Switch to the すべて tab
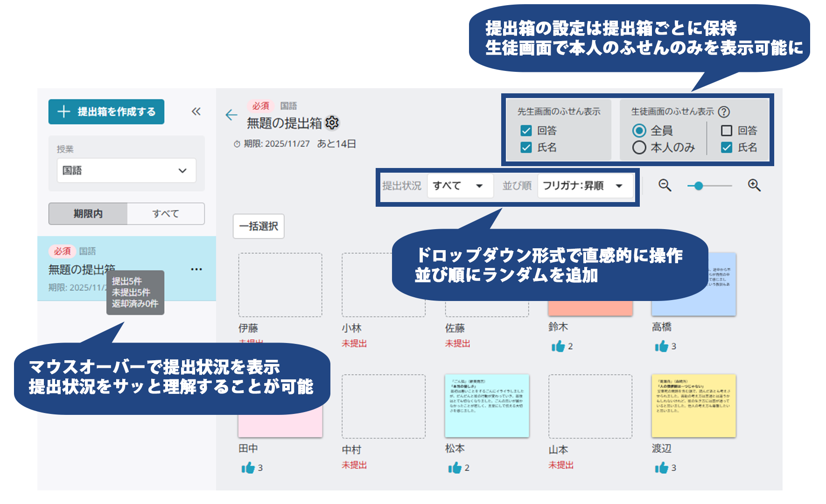826x504 pixels. click(x=166, y=214)
